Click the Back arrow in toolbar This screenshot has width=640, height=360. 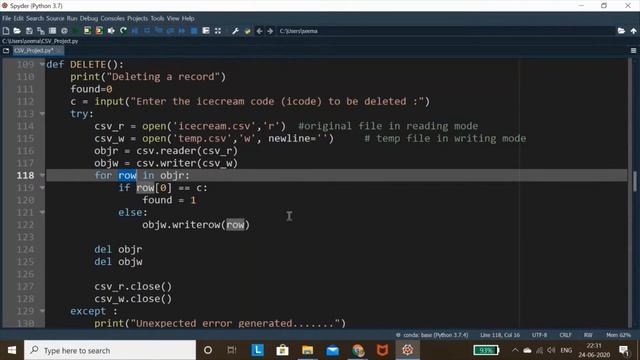pos(259,31)
